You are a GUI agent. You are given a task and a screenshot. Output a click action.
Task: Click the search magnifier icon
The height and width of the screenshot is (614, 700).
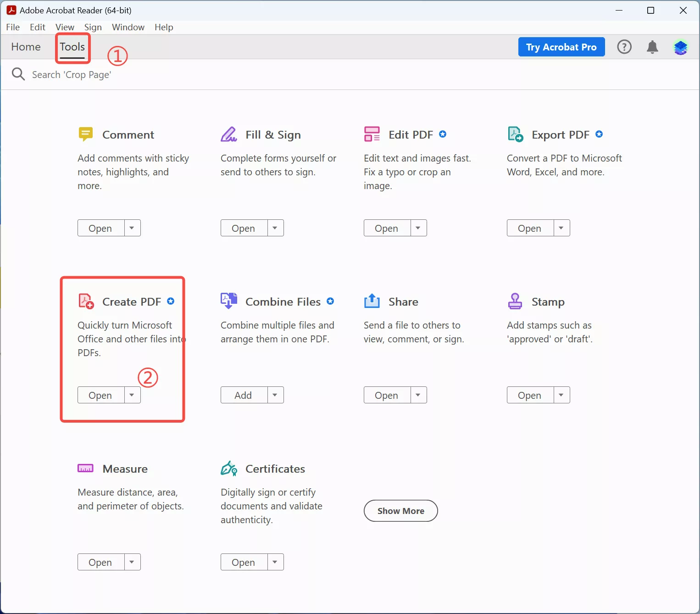pos(18,74)
